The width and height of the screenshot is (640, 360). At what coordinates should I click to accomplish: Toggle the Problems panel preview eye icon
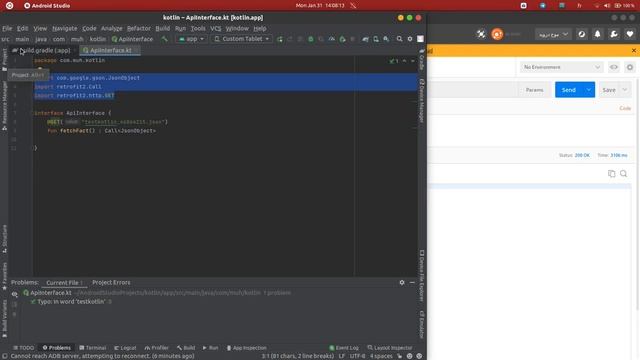coord(15,294)
